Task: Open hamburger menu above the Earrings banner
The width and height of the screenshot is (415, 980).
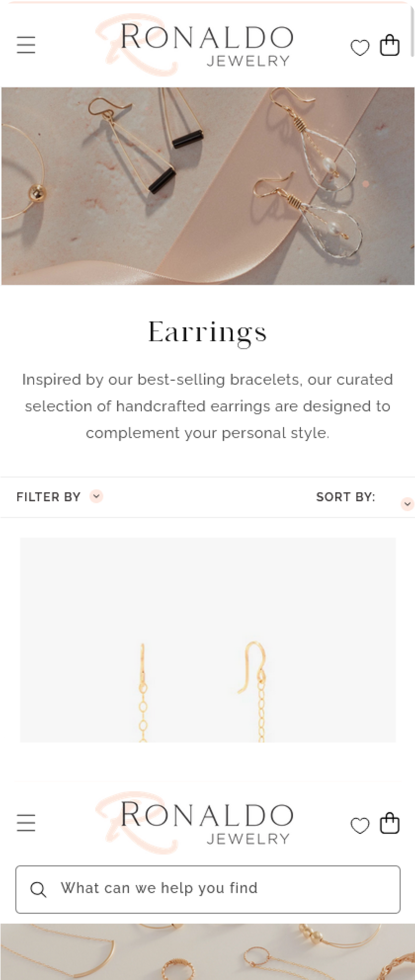Action: click(x=26, y=45)
